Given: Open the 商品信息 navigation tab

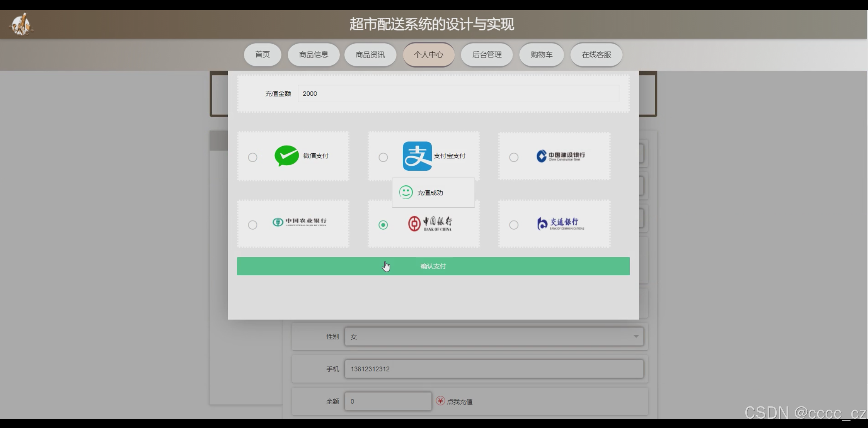Looking at the screenshot, I should (314, 55).
